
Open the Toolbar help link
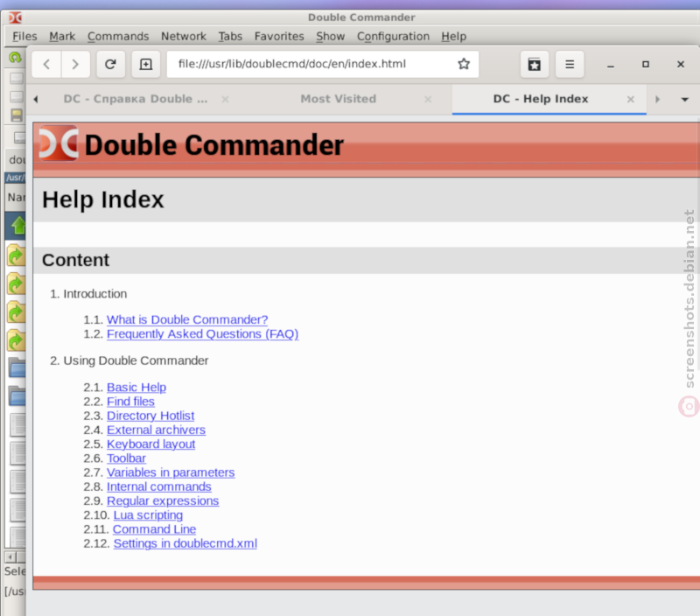click(126, 458)
